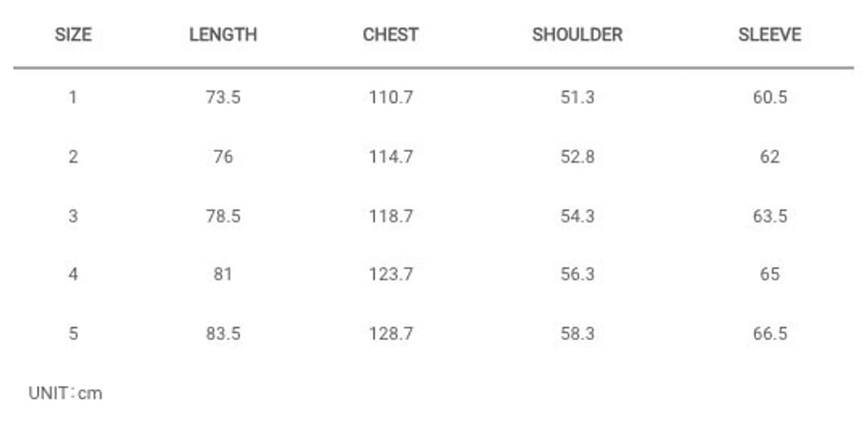Select the CHEST column header

(390, 35)
